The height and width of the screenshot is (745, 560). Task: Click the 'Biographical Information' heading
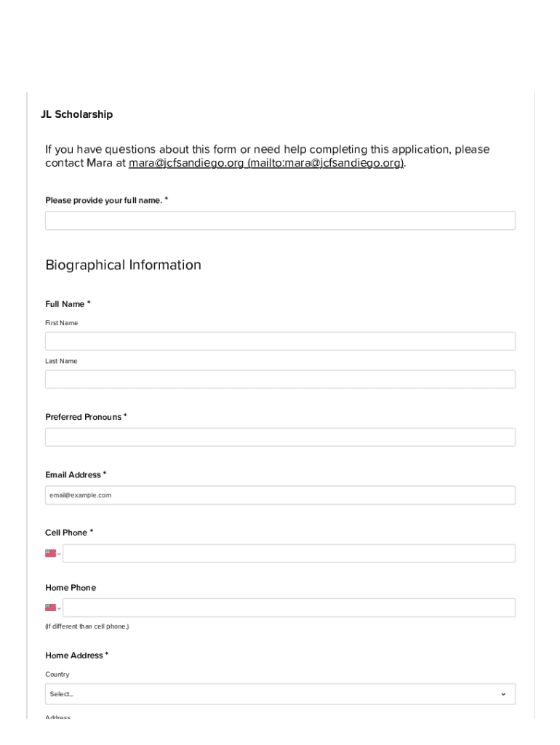[123, 265]
